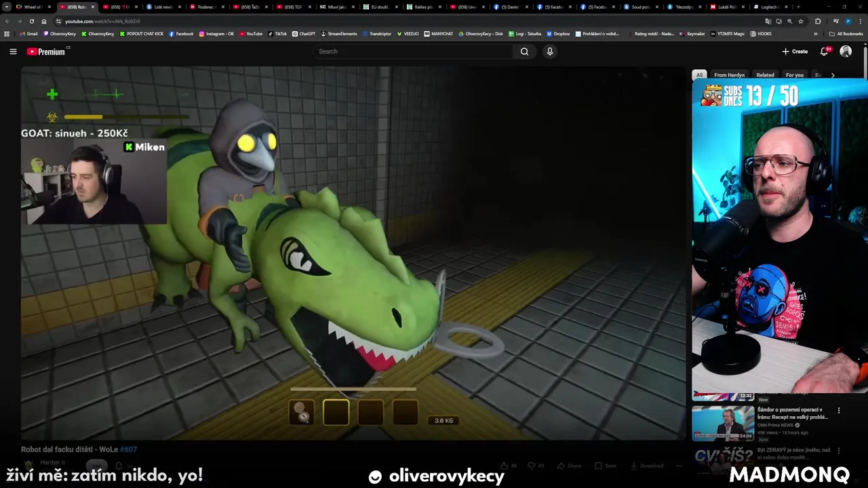Open the browser zoom magnifier icon

(x=789, y=21)
